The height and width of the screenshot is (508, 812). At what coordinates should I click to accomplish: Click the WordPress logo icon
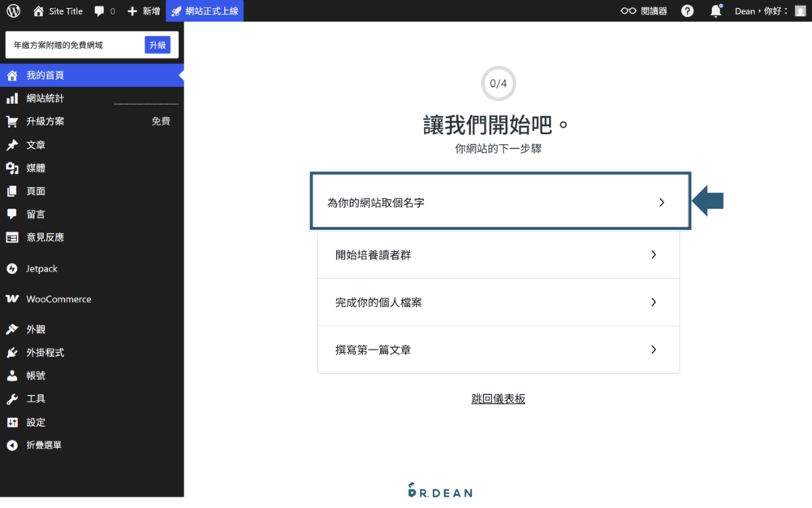click(x=11, y=11)
